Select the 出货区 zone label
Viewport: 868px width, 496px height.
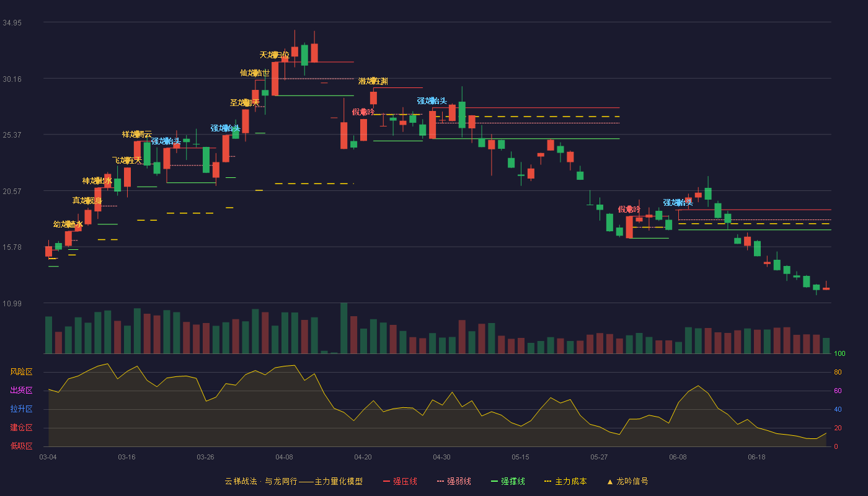(x=21, y=391)
